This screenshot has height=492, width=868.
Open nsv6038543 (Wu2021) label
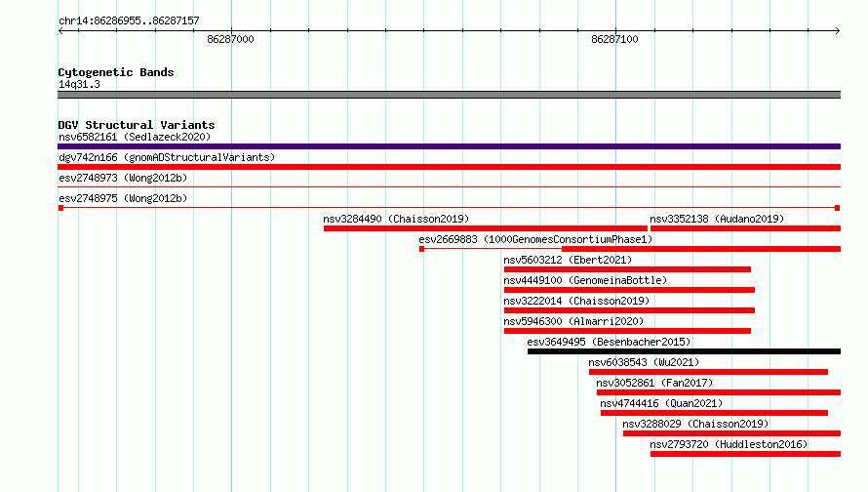tap(644, 362)
